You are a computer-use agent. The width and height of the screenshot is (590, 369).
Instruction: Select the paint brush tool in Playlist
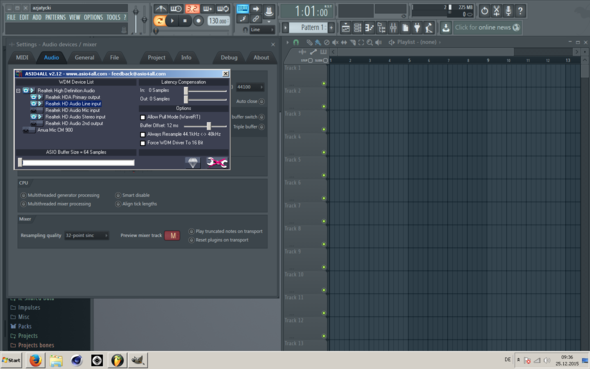pyautogui.click(x=318, y=43)
